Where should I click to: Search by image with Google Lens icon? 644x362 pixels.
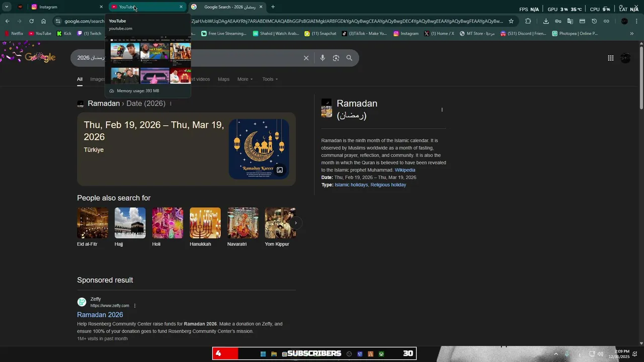click(336, 58)
